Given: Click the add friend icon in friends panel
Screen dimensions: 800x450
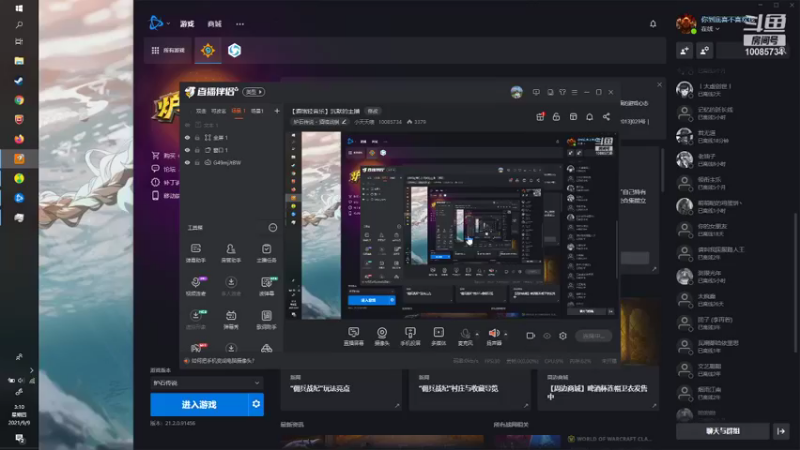Looking at the screenshot, I should (684, 51).
